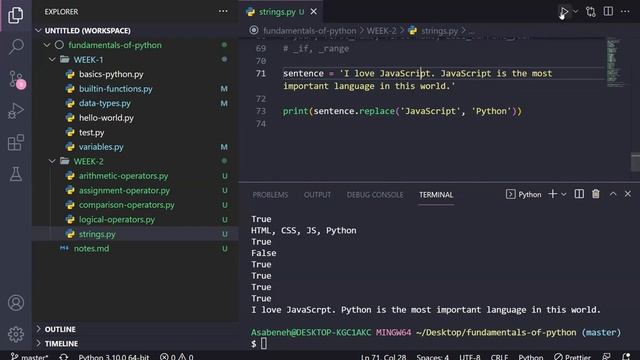640x360 pixels.
Task: Open variables.py file
Action: click(x=101, y=147)
